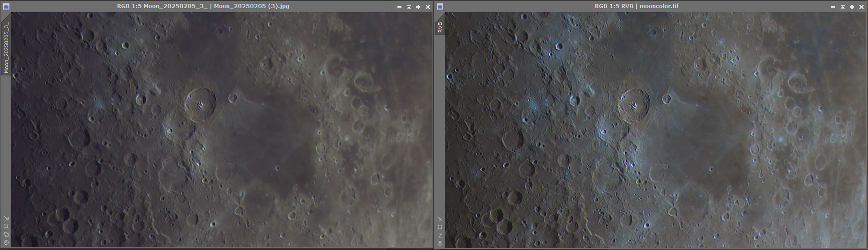Maximize the Moon_20250205 (3).jpg window with plus button

pos(418,7)
